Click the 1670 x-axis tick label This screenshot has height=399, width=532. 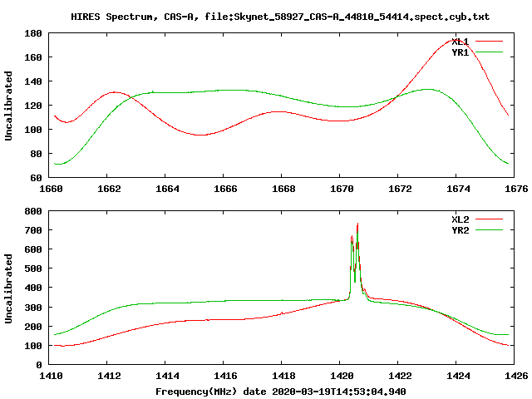click(342, 189)
